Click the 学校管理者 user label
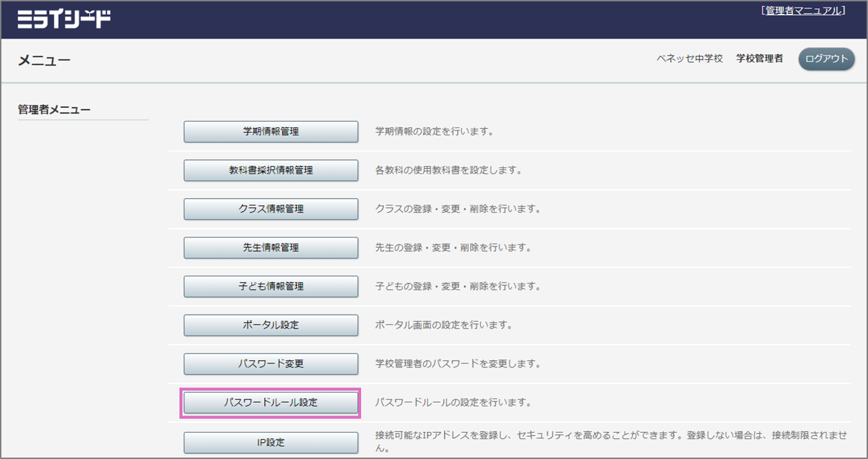Image resolution: width=868 pixels, height=459 pixels. click(759, 59)
